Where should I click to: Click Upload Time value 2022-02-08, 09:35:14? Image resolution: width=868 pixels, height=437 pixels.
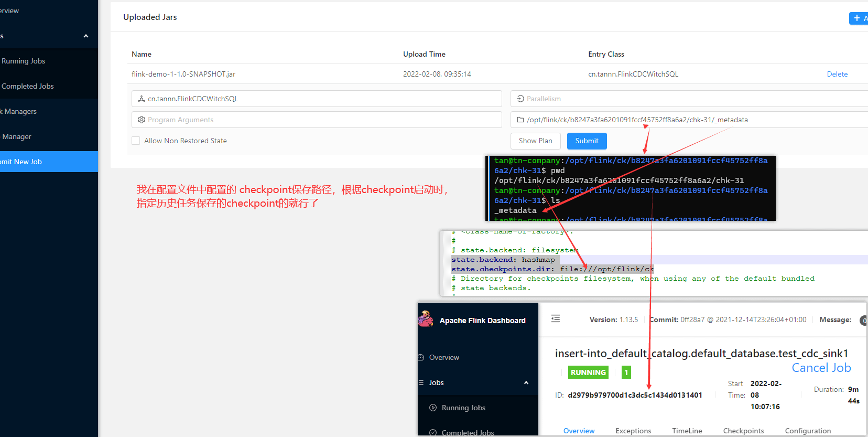click(x=437, y=74)
